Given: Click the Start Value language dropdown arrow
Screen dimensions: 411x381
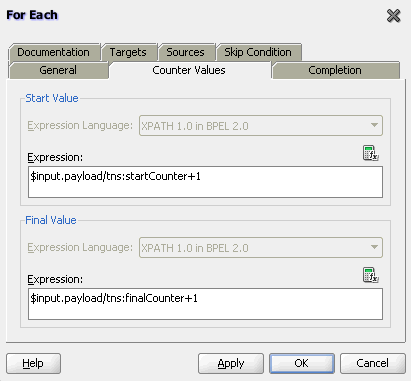Looking at the screenshot, I should click(x=374, y=125).
